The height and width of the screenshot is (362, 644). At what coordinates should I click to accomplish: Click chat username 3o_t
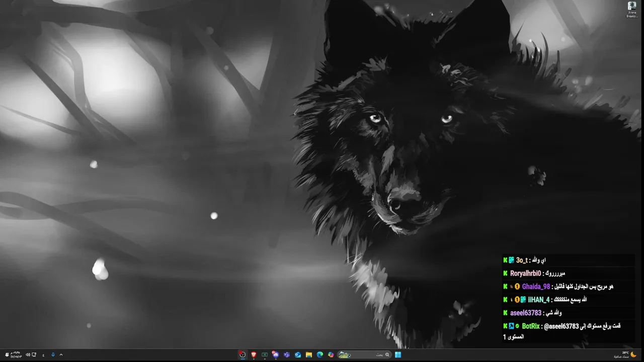522,260
